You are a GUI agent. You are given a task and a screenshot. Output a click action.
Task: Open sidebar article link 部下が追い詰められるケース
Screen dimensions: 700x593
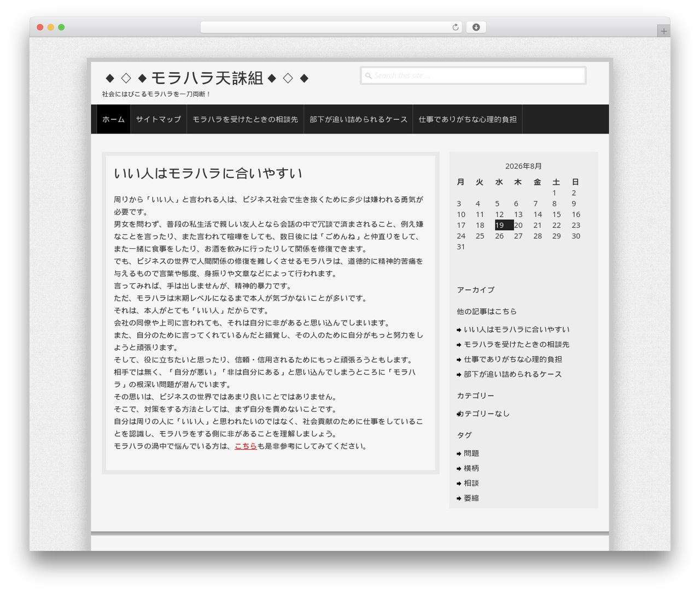tap(513, 374)
